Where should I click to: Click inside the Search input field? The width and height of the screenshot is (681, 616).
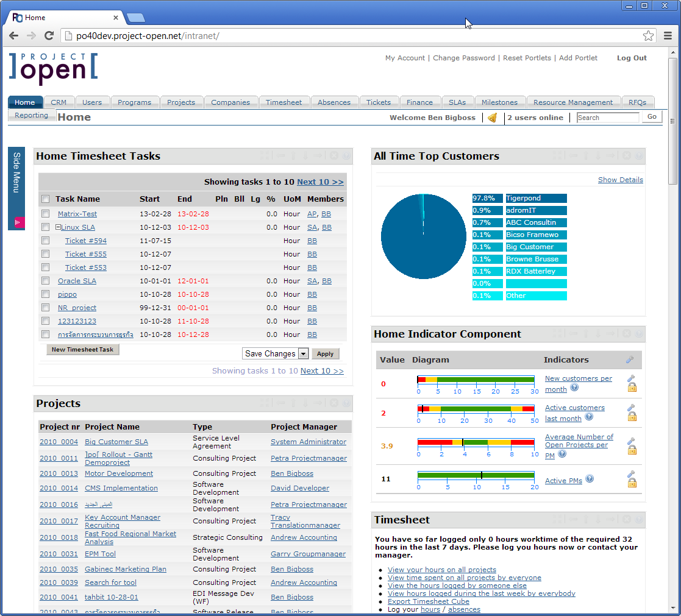[x=607, y=117]
